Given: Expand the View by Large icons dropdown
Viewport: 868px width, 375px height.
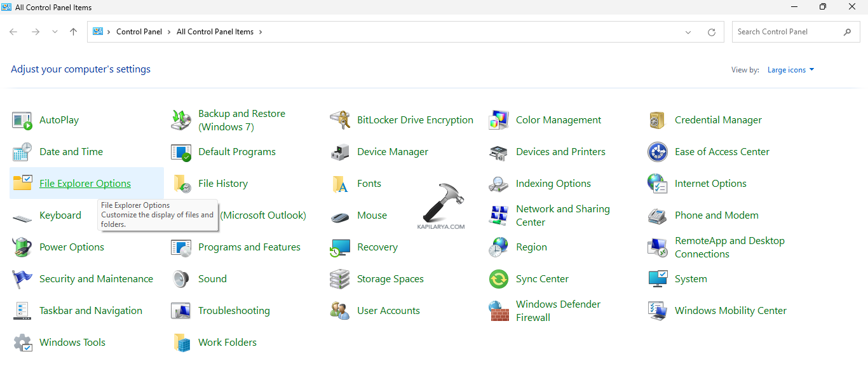Looking at the screenshot, I should point(790,70).
